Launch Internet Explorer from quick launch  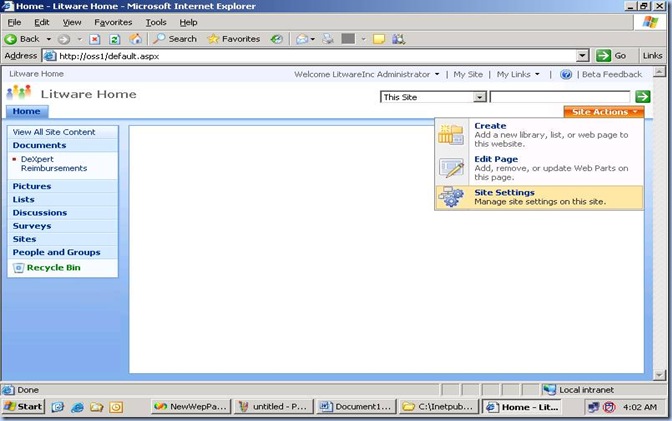77,407
